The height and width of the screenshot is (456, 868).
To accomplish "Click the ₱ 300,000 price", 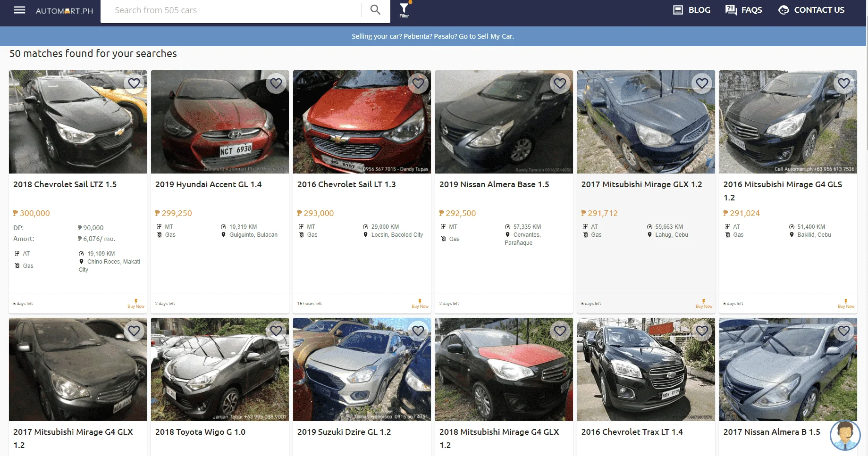I will coord(32,213).
